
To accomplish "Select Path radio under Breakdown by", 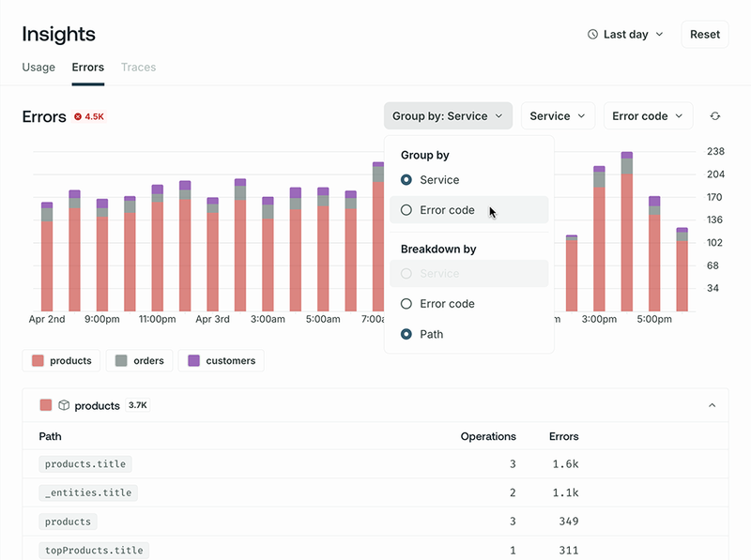I will click(406, 334).
